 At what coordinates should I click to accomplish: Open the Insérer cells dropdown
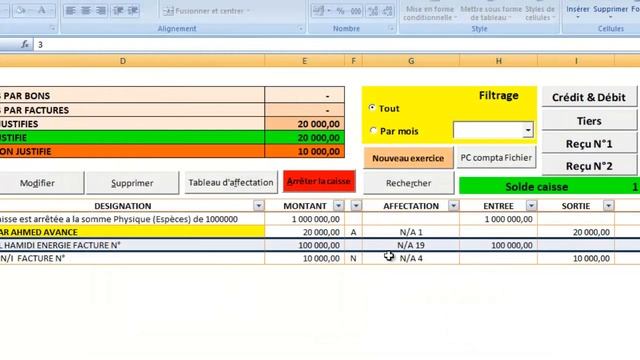(577, 11)
